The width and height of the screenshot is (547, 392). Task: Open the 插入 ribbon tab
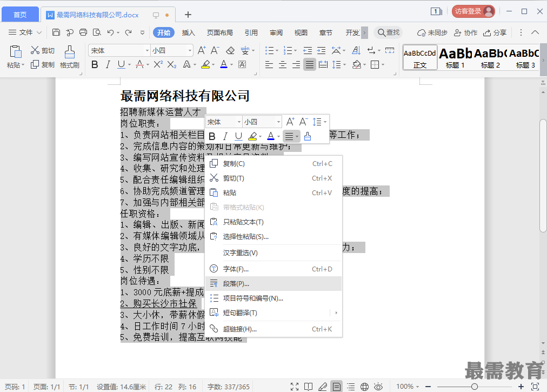(x=189, y=32)
